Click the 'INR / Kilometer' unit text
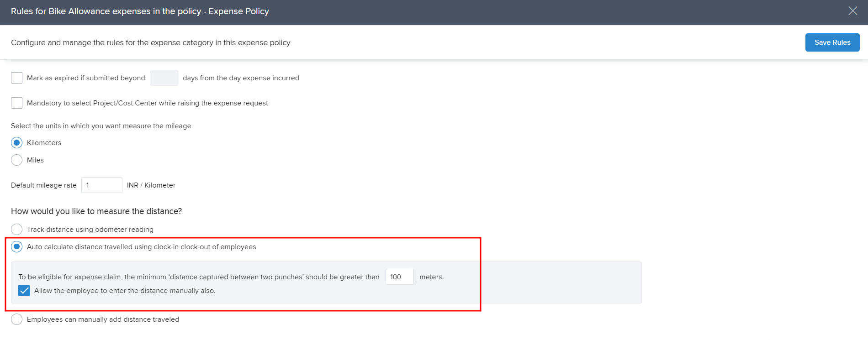This screenshot has height=340, width=868. click(x=151, y=185)
